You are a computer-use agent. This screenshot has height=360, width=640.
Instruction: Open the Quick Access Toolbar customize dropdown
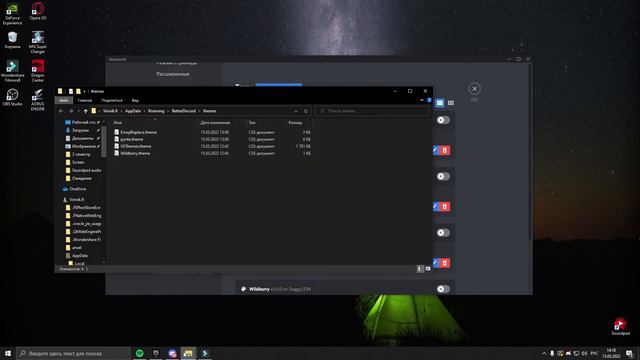point(84,91)
